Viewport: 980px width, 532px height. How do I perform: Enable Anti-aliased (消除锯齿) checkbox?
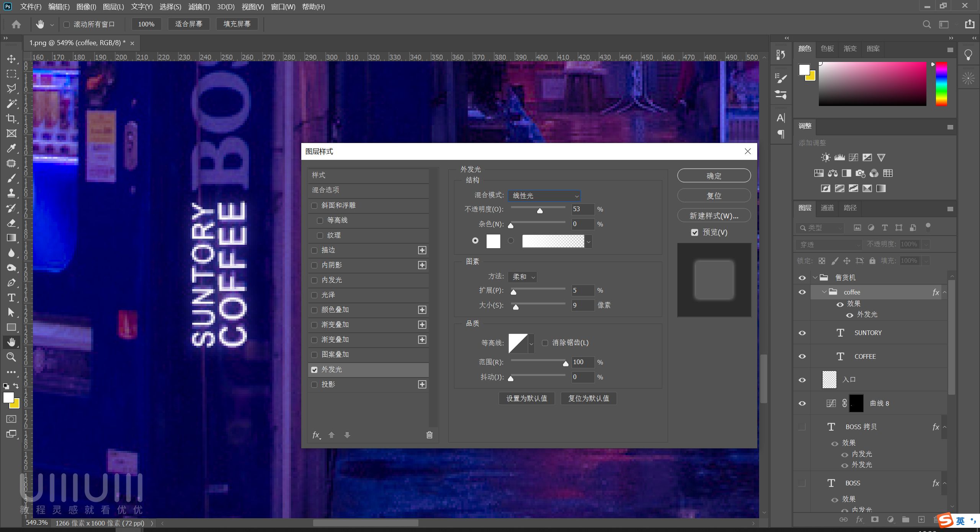pyautogui.click(x=545, y=343)
